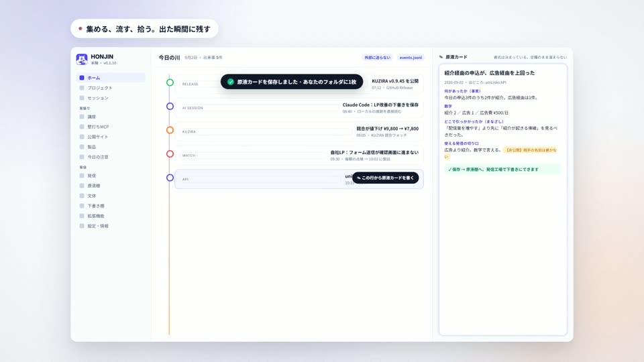
Task: Open 講座 in the sidebar
Action: (x=111, y=117)
